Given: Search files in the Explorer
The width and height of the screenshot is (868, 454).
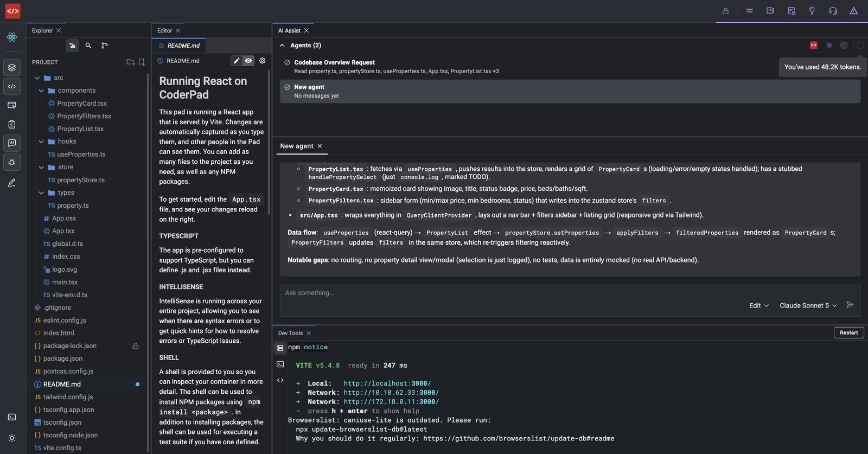Looking at the screenshot, I should coord(88,46).
